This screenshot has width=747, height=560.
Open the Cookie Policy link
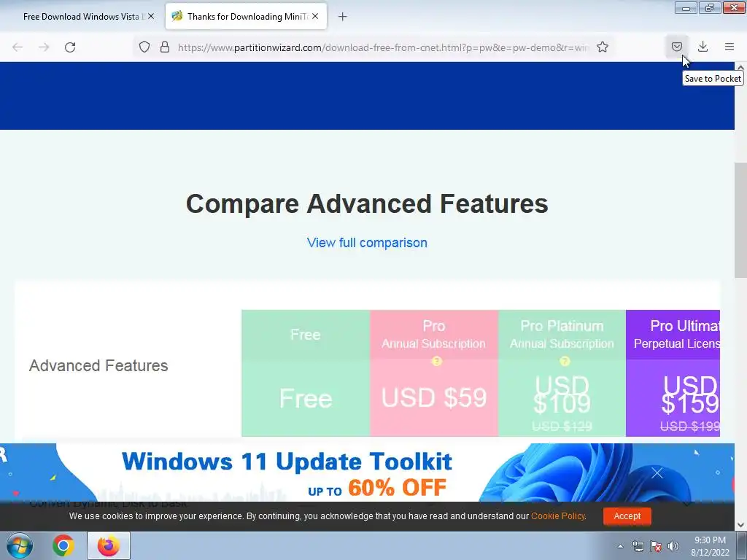coord(558,516)
